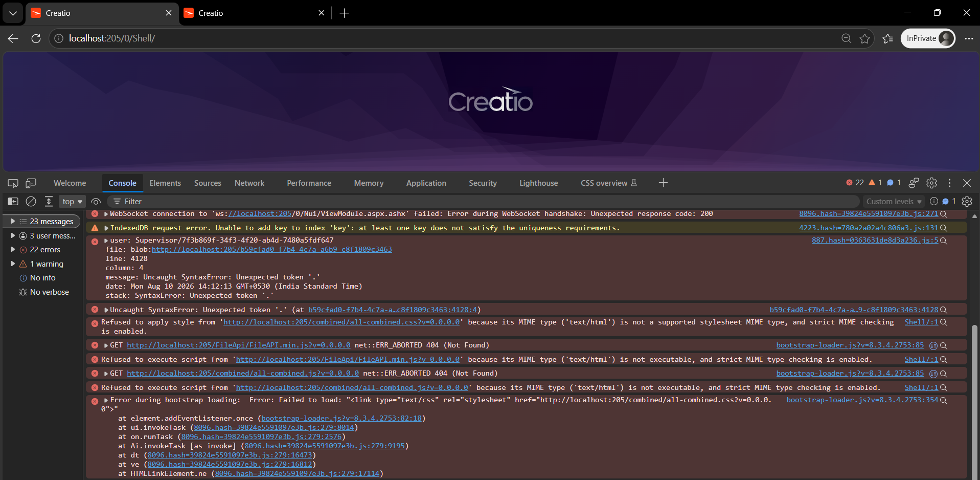Open the top JavaScript context dropdown
This screenshot has width=980, height=480.
[72, 202]
